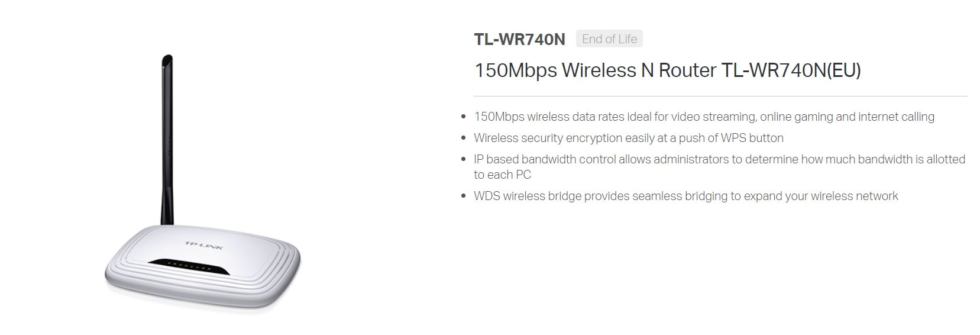Click the horizontal divider under the title
This screenshot has width=980, height=335.
click(720, 96)
